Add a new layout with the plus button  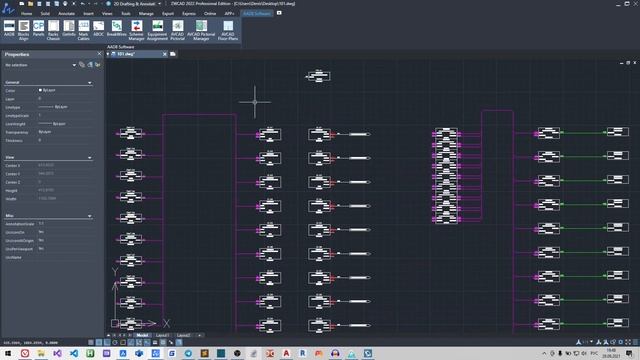[200, 335]
